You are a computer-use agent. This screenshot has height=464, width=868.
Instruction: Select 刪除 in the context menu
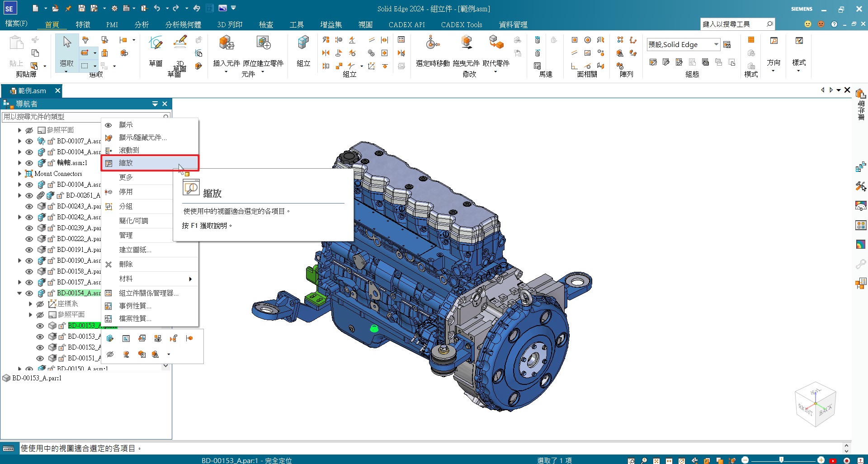pos(150,264)
